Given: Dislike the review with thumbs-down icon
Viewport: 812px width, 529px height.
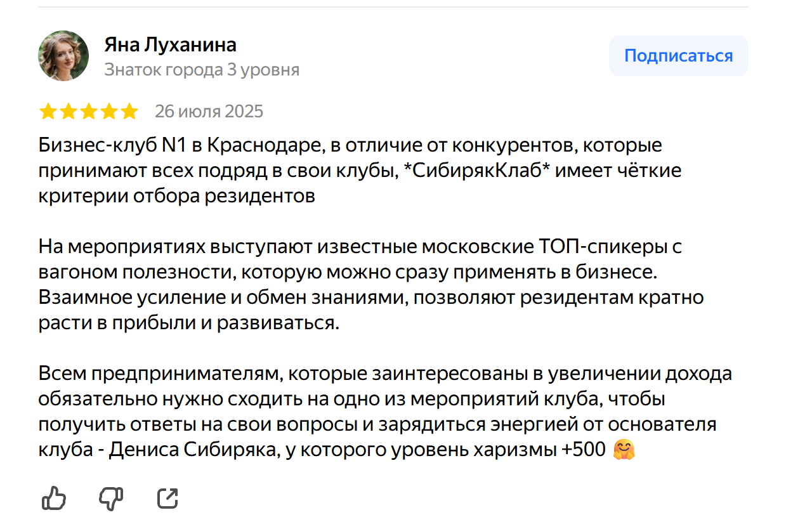Looking at the screenshot, I should (111, 499).
